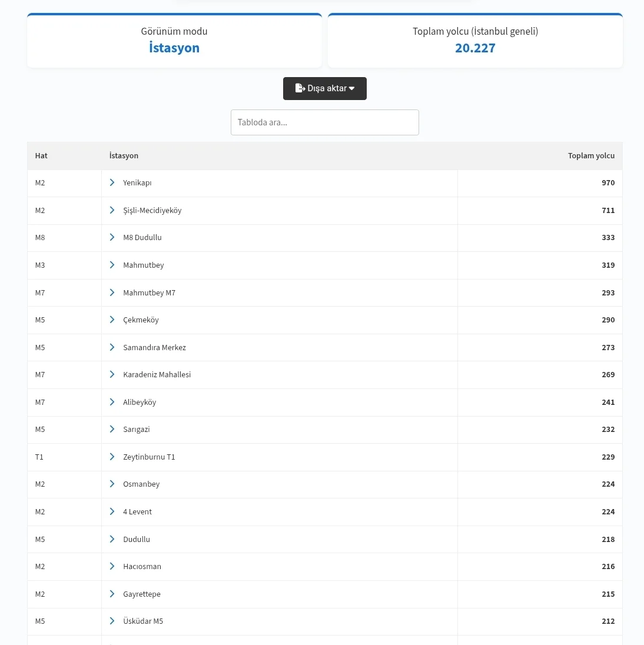The width and height of the screenshot is (644, 645).
Task: Click the İstasyon column header
Action: click(124, 156)
